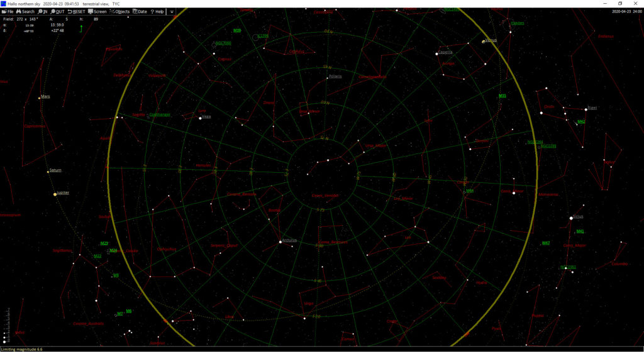Click the Ophiuchus constellation name
This screenshot has width=644, height=352.
tap(166, 249)
